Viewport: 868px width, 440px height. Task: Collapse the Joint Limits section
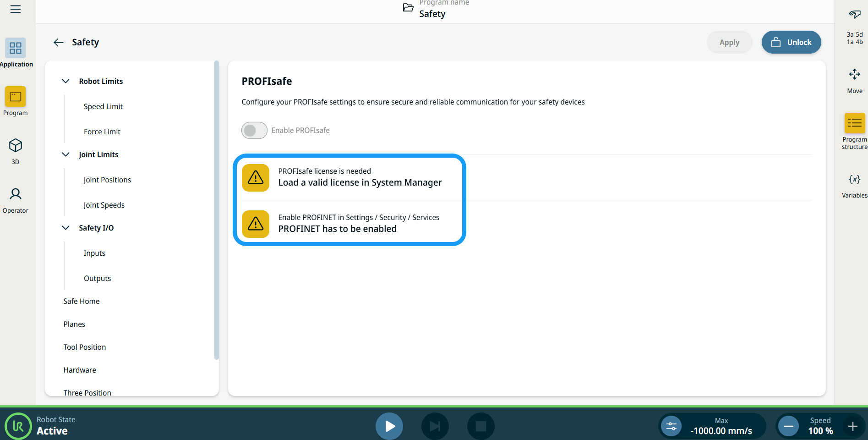tap(66, 154)
